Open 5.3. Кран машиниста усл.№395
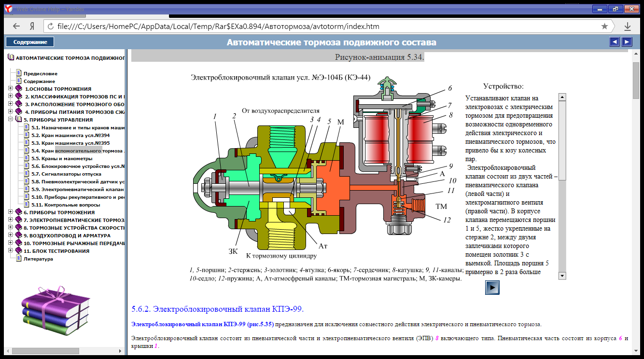Screen dimensions: 644x359 pyautogui.click(x=70, y=143)
